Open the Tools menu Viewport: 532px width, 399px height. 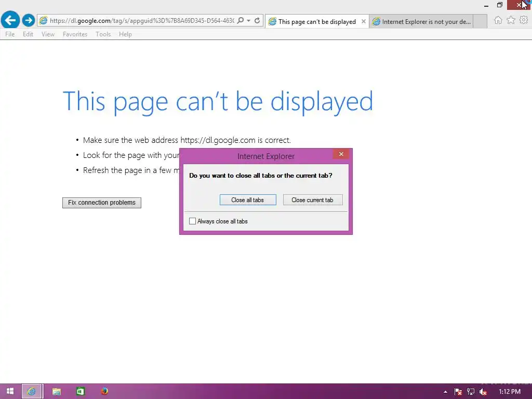point(103,34)
